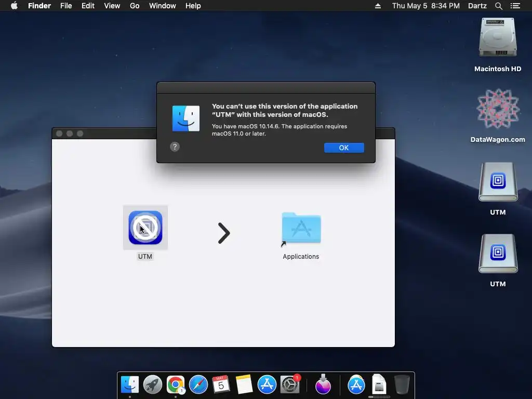This screenshot has width=532, height=399.
Task: Launch Safari from the Dock
Action: coord(198,384)
